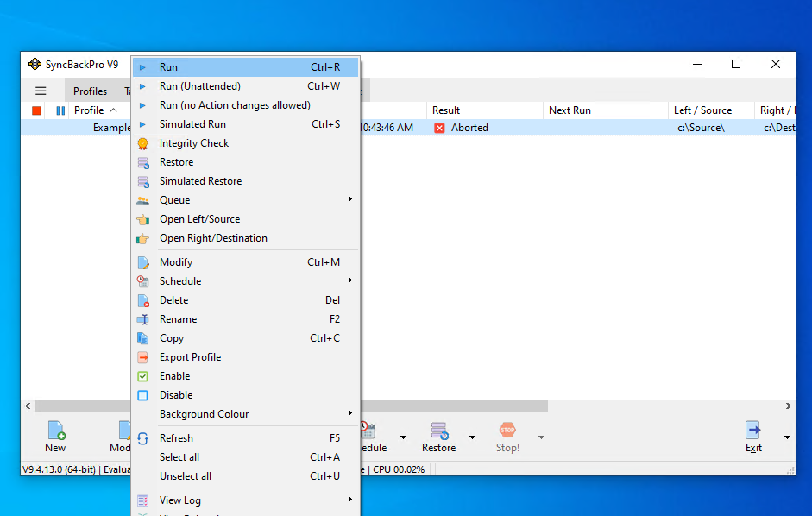Expand the View Log submenu arrow
Screen dimensions: 812x516
[350, 500]
